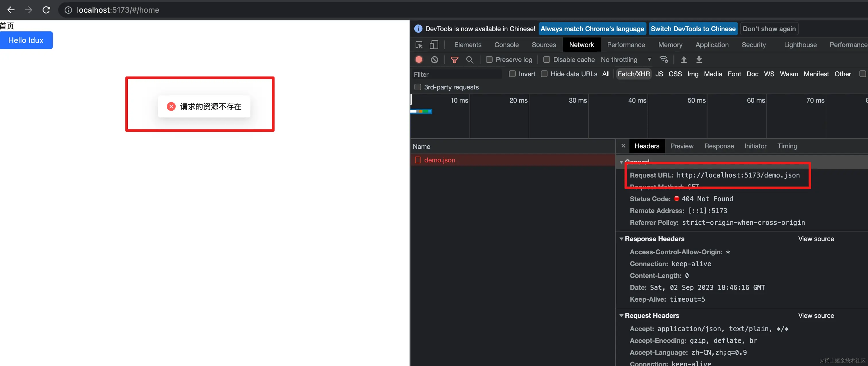
Task: Show the Initiator tab of the request
Action: pyautogui.click(x=755, y=146)
